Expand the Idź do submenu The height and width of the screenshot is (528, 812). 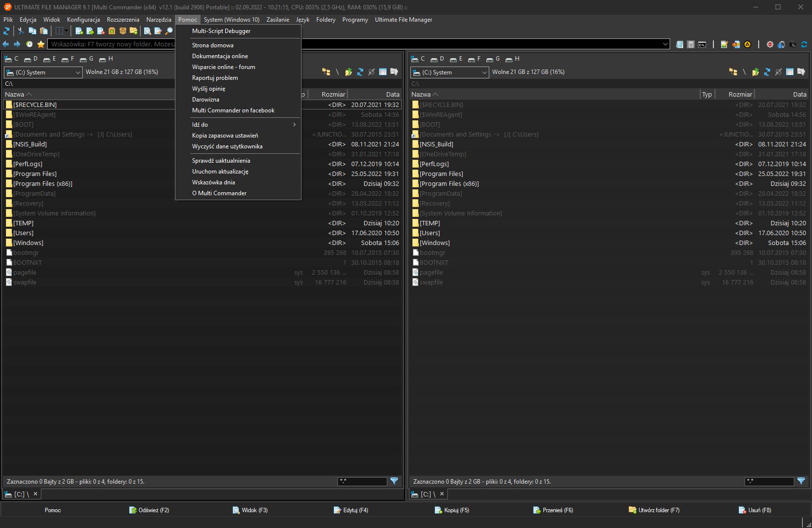point(238,125)
